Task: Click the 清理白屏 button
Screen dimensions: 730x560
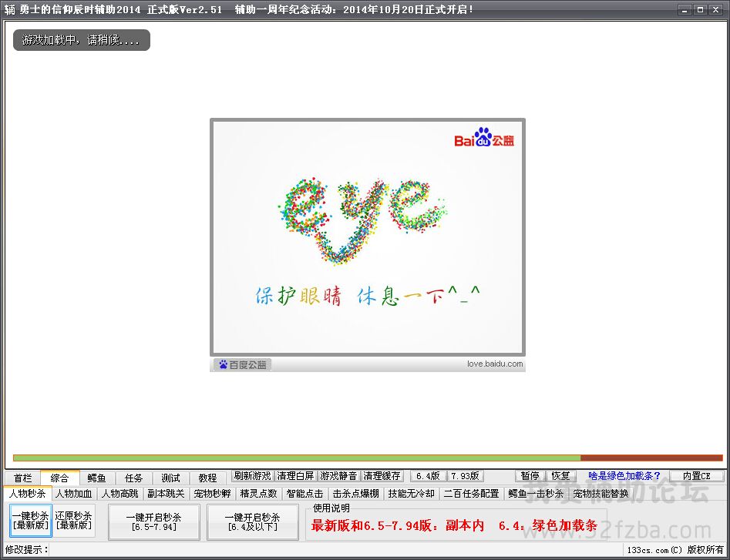Action: coord(296,476)
